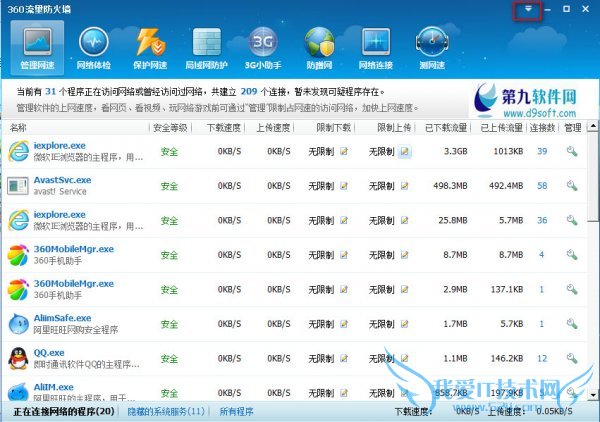Image resolution: width=600 pixels, height=422 pixels.
Task: Open the AvastSvc.exe program name link
Action: 62,180
